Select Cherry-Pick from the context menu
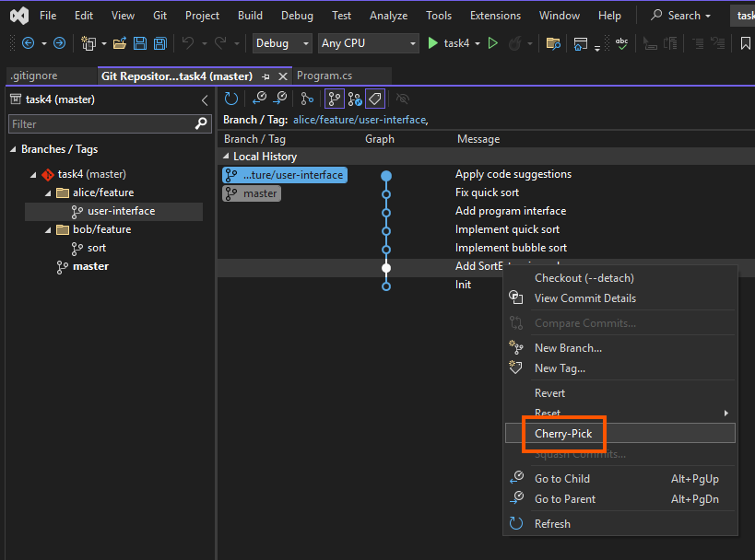The width and height of the screenshot is (755, 560). coord(562,433)
